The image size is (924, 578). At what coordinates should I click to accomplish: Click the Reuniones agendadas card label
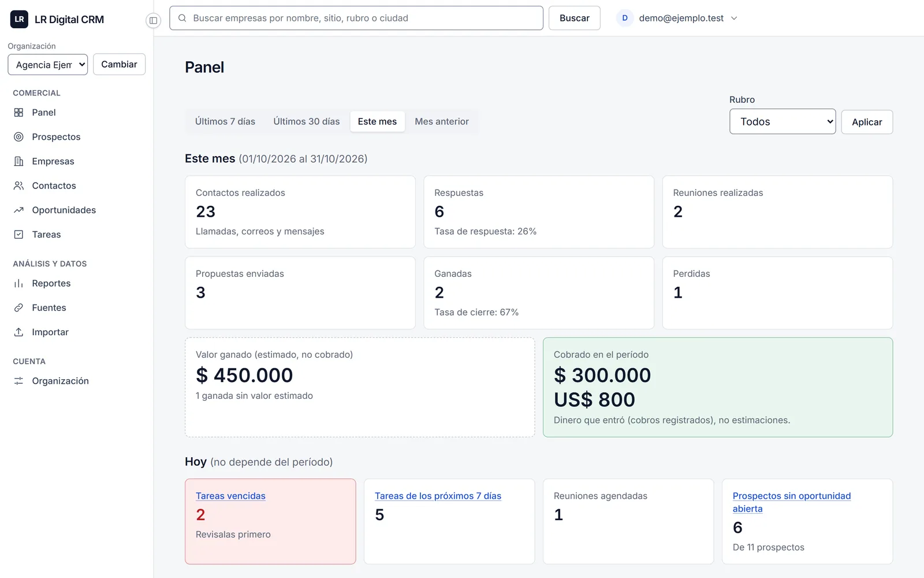click(601, 496)
